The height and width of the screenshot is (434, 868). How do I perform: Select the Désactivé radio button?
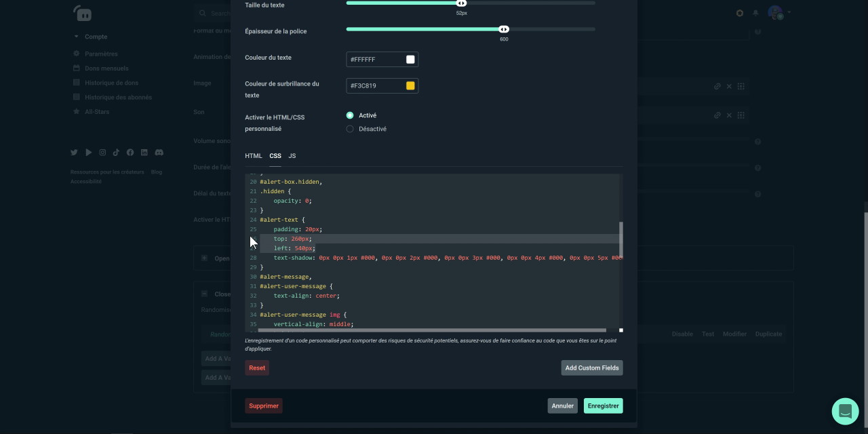coord(350,129)
